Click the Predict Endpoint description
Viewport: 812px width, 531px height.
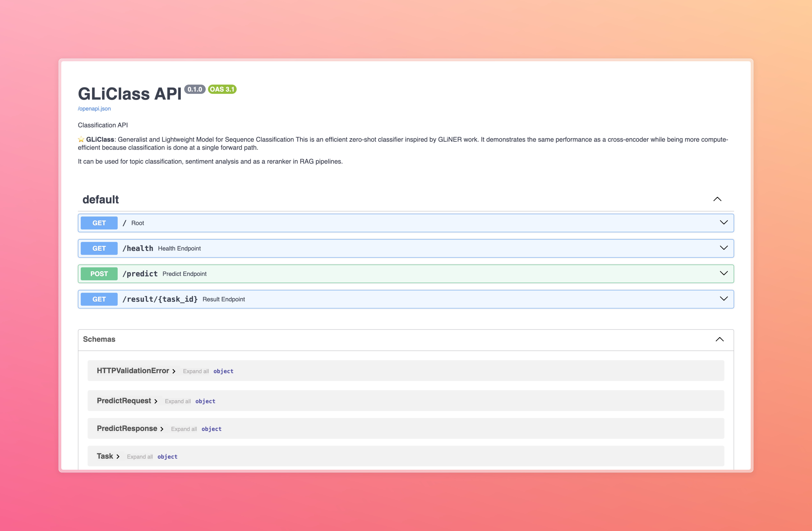(x=185, y=274)
